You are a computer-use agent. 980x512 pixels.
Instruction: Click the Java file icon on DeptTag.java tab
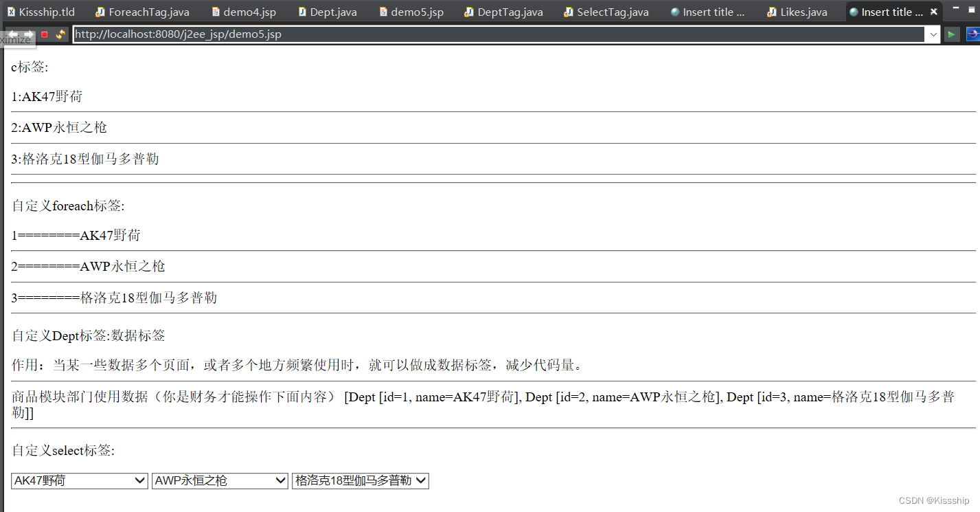coord(468,12)
